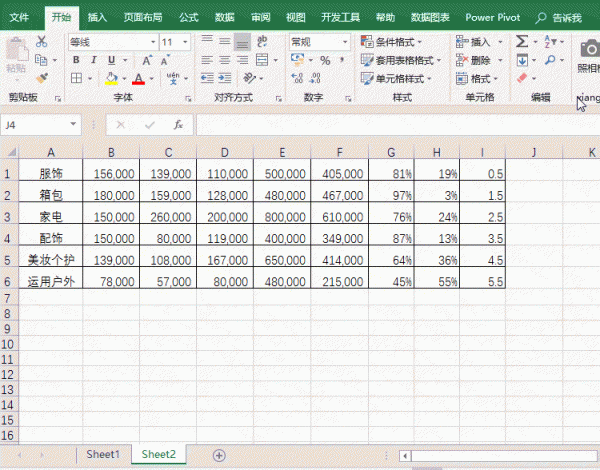Click the Fill down arrow icon

point(522,60)
